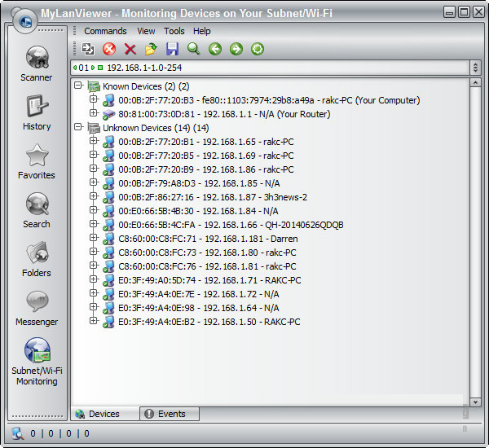This screenshot has height=448, width=489.
Task: Open the Commands menu
Action: pyautogui.click(x=105, y=31)
